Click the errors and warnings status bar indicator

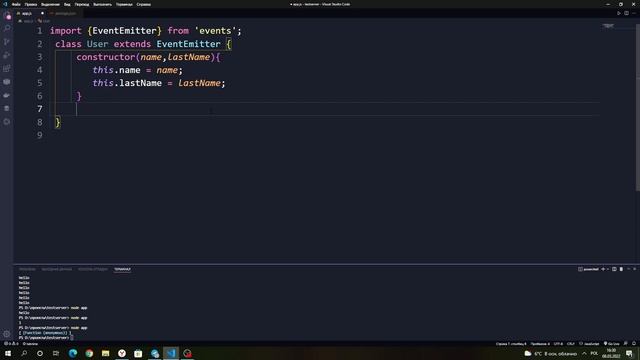(11, 344)
